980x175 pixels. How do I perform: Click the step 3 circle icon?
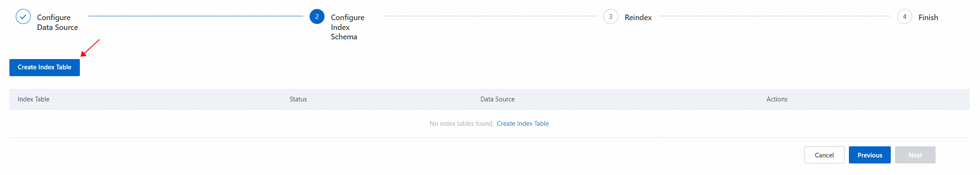click(611, 17)
